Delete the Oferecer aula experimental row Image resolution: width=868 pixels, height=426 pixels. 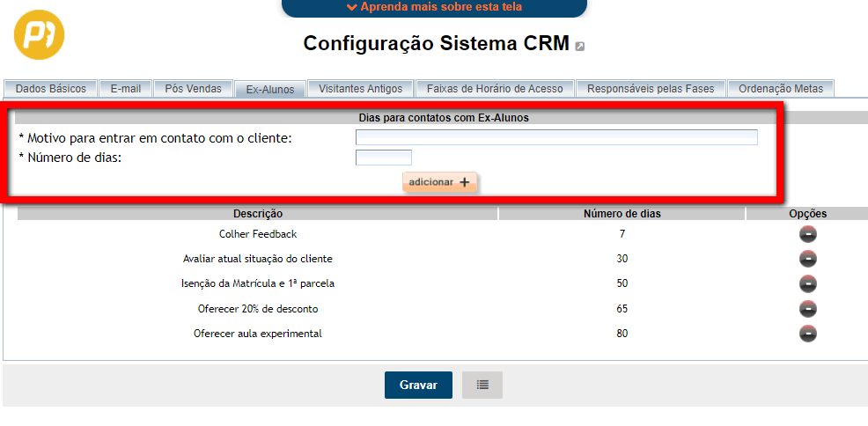click(808, 334)
